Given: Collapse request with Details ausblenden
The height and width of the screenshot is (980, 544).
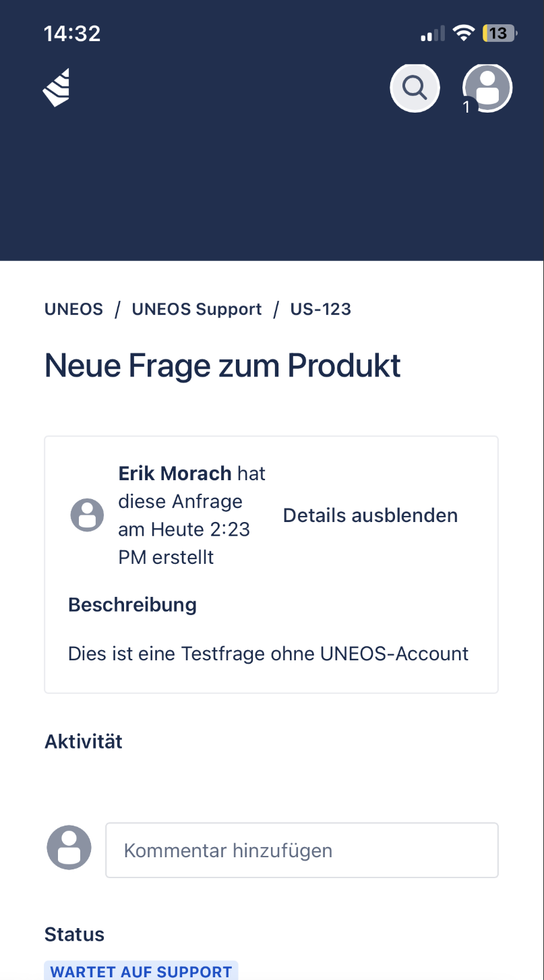Looking at the screenshot, I should point(370,515).
